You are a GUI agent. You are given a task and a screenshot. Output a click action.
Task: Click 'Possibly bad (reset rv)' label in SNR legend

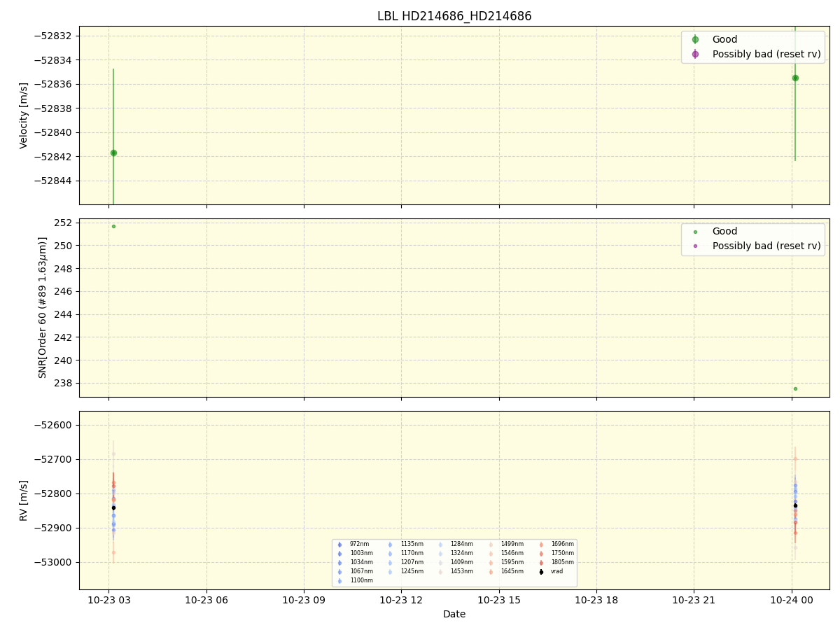click(766, 246)
